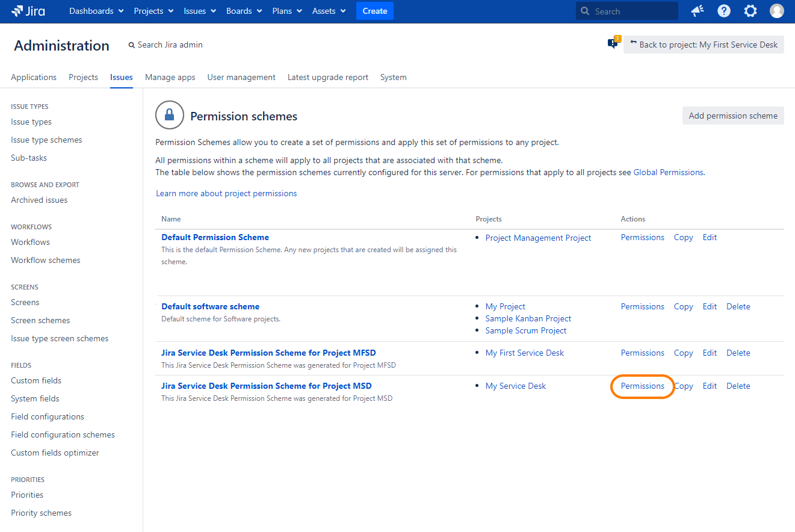Open the user profile avatar
Screen dimensions: 795x532
point(777,11)
